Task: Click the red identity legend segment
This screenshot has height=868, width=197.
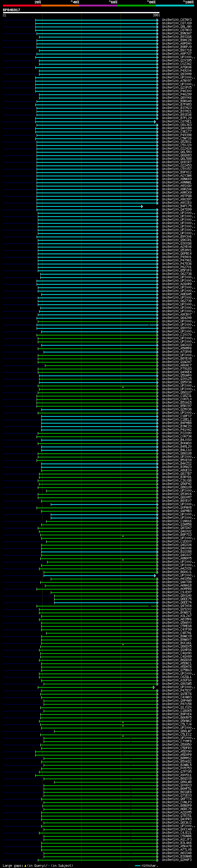Action: click(22, 6)
